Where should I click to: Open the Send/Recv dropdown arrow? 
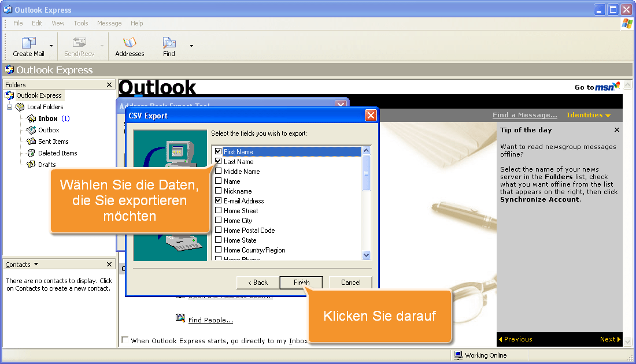(102, 46)
